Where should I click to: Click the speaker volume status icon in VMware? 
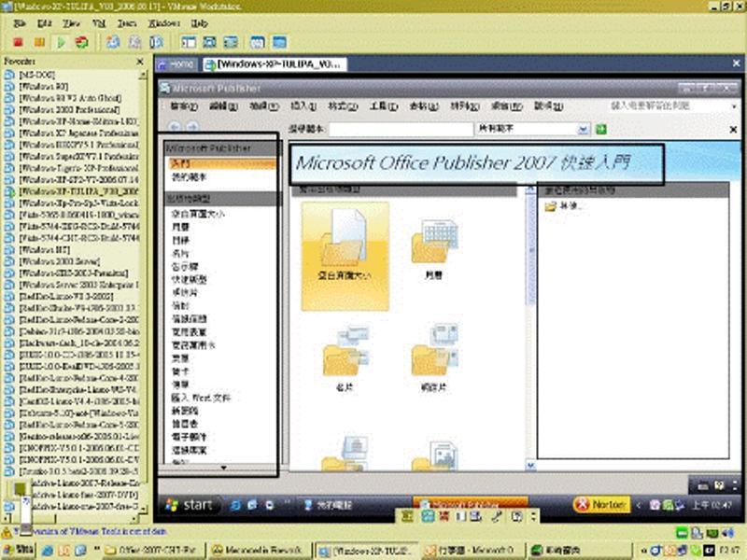point(728,532)
